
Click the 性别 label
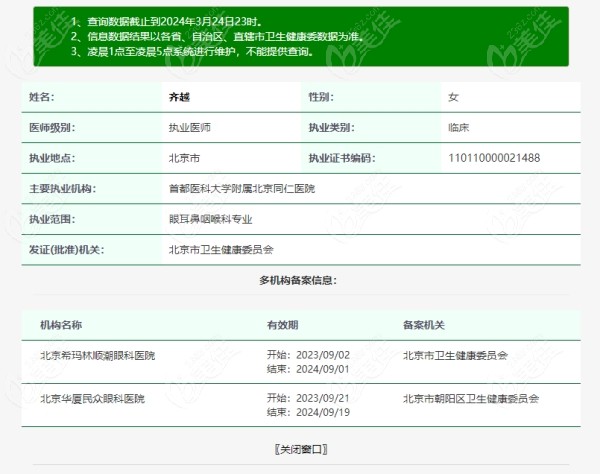click(321, 97)
